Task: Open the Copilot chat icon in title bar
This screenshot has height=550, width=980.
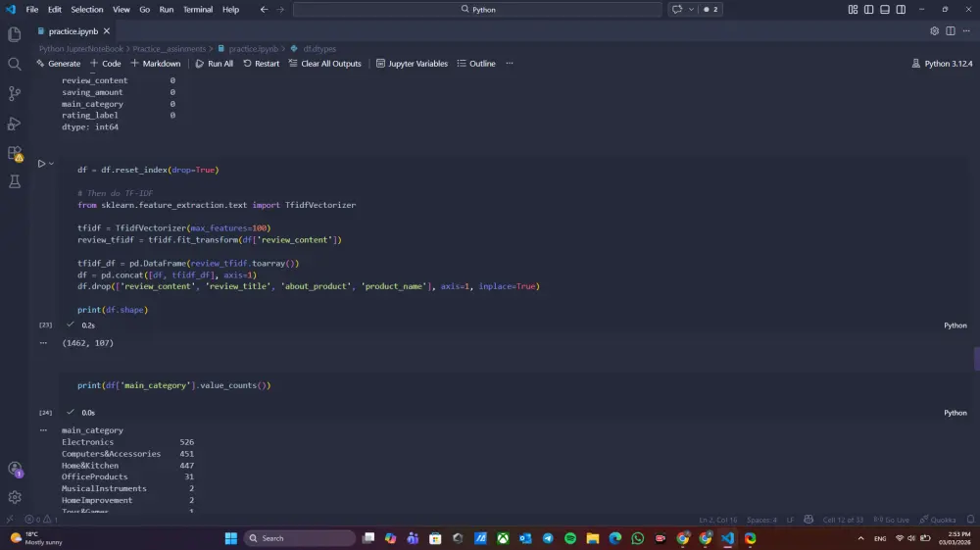Action: [x=677, y=10]
